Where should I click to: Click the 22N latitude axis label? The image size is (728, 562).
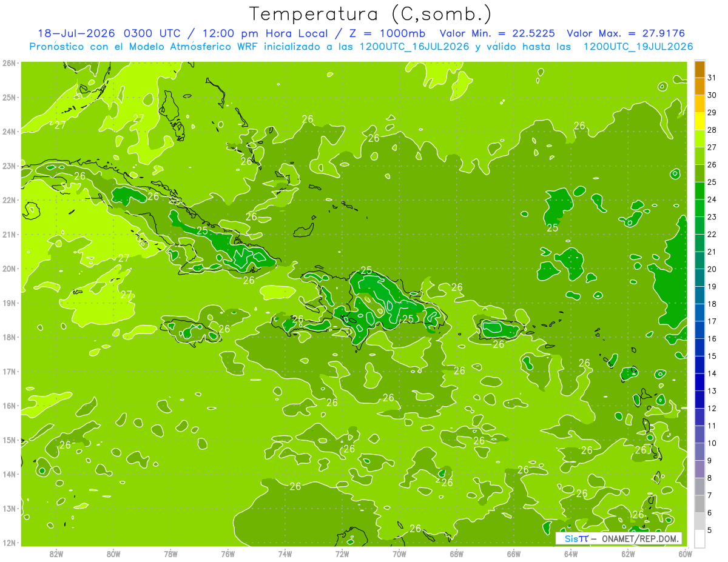(x=9, y=200)
